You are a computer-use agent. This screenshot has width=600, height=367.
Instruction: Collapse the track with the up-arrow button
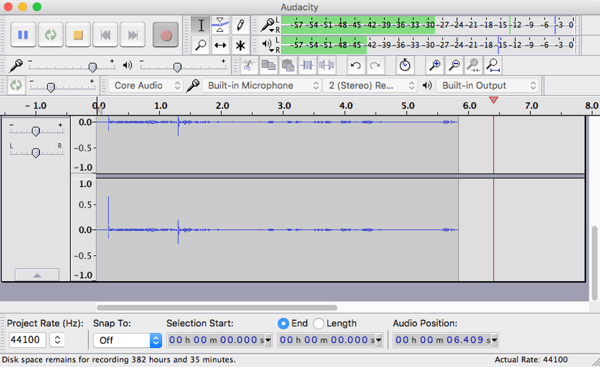coord(37,275)
